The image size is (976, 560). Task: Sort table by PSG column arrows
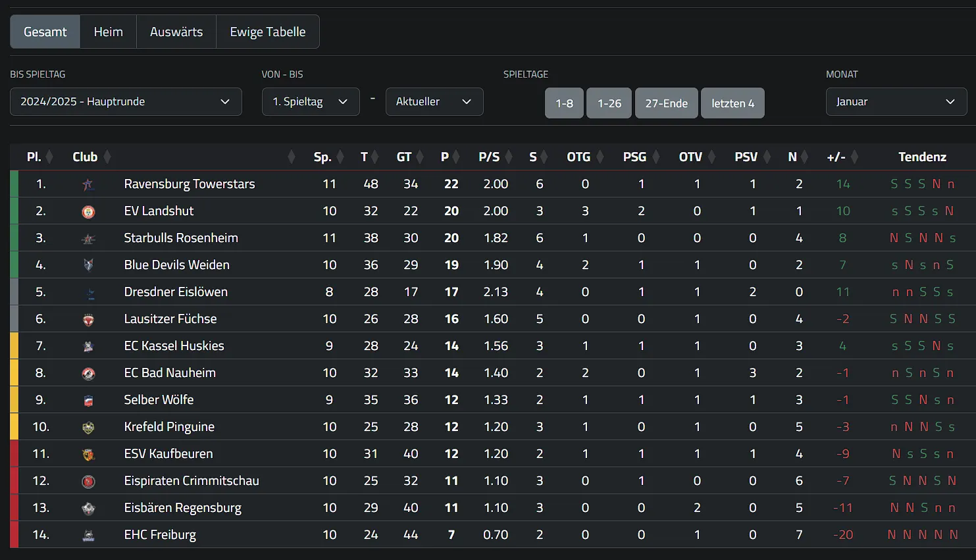click(655, 157)
